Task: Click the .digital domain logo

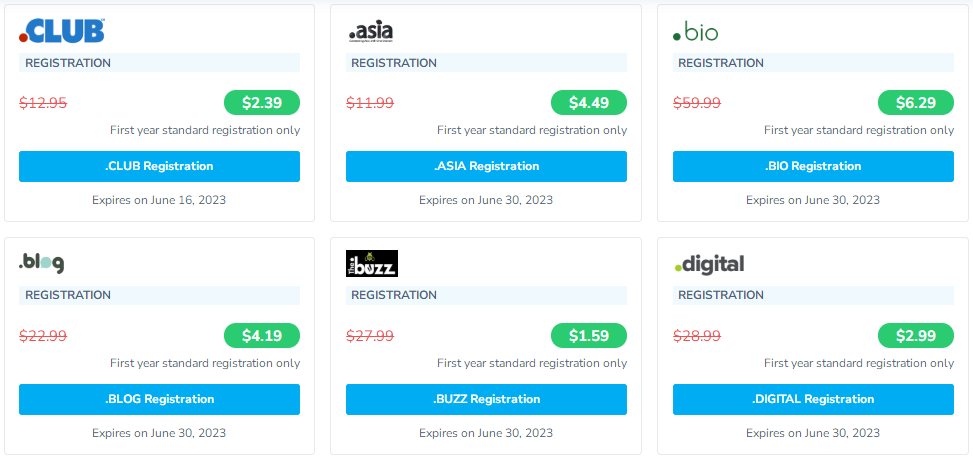Action: [709, 264]
